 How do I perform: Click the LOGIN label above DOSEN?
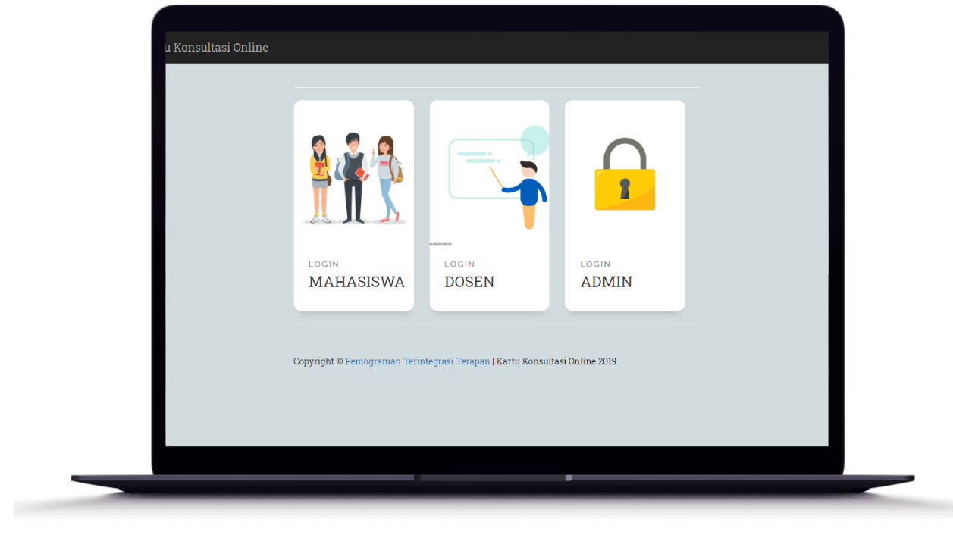[459, 264]
